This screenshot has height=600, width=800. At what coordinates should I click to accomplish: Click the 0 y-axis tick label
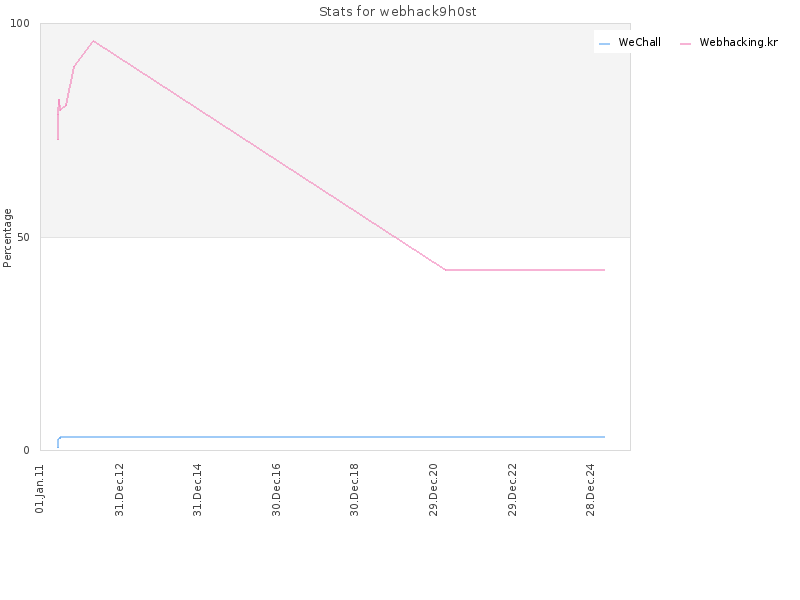click(x=27, y=450)
